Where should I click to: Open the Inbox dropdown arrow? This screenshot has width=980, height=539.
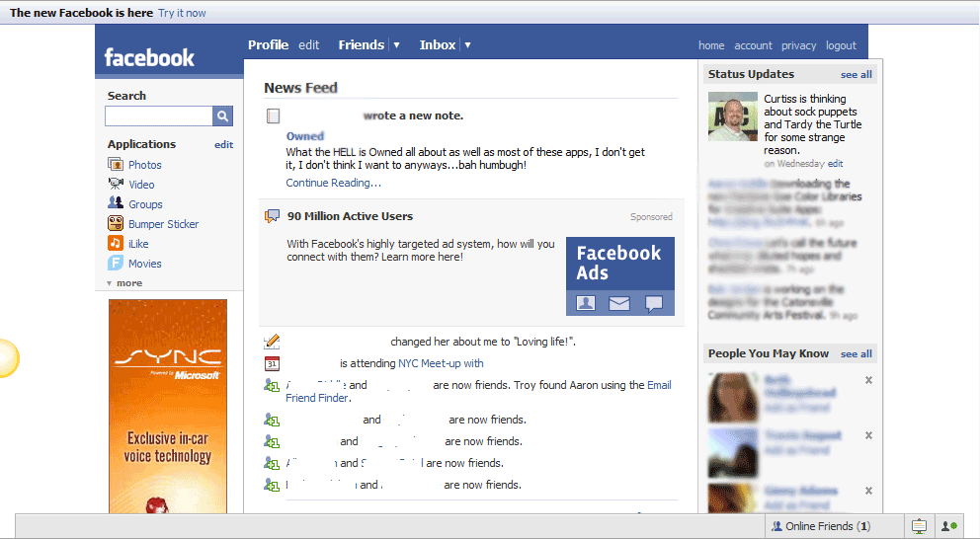tap(467, 45)
